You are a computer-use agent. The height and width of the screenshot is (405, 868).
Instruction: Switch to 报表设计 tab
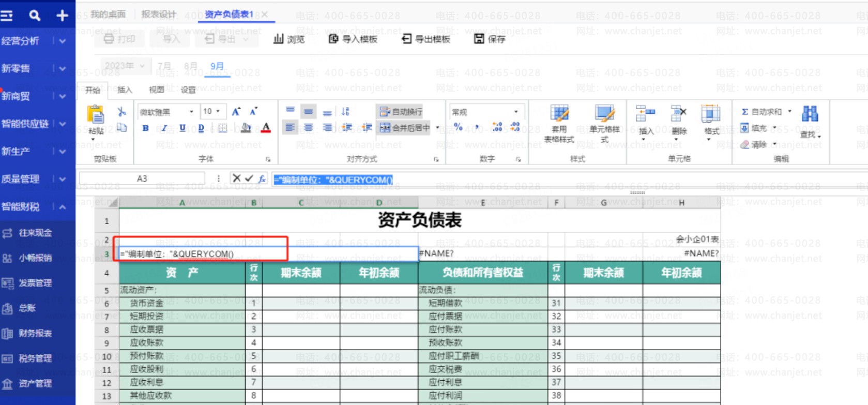pyautogui.click(x=159, y=14)
